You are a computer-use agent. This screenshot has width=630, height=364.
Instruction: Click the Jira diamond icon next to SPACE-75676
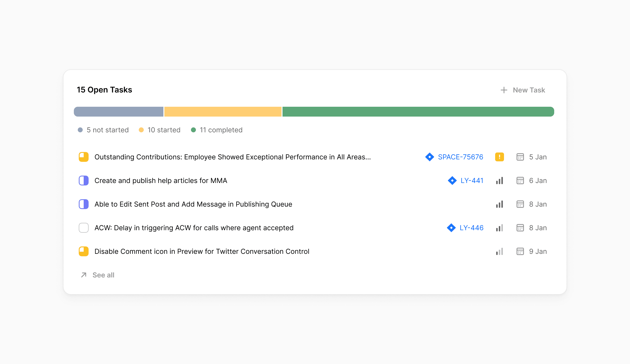(430, 157)
